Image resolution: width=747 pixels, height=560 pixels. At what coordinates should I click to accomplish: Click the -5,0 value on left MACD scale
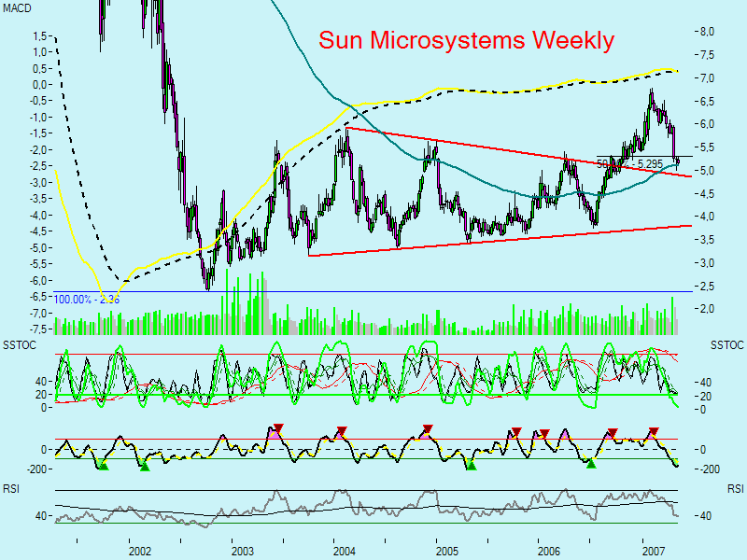point(38,247)
